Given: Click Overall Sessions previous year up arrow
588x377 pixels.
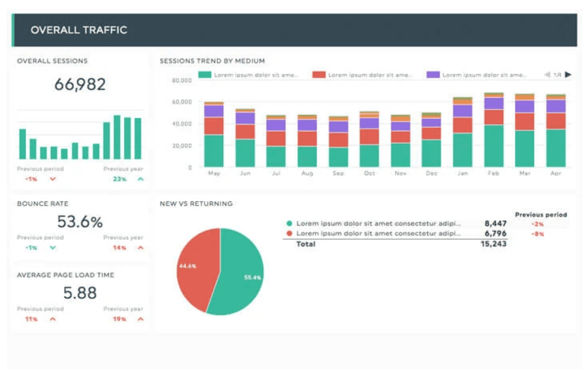Looking at the screenshot, I should tap(140, 179).
